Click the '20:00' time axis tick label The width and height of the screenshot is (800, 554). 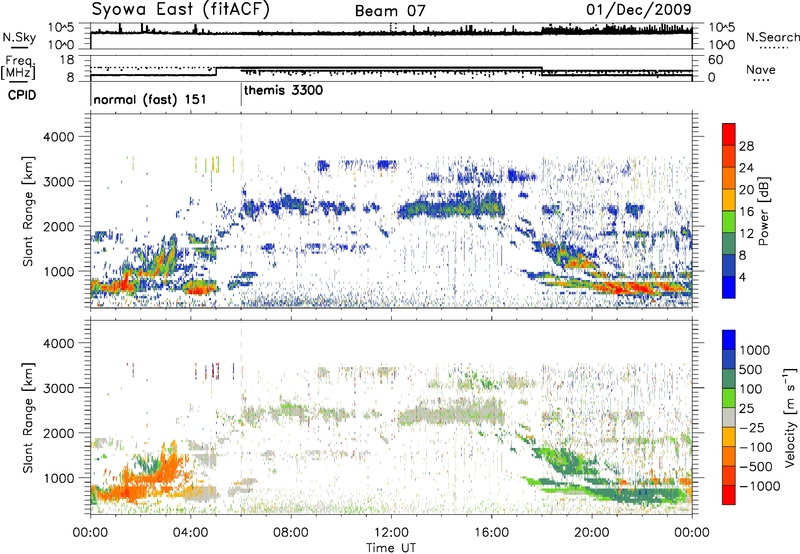pos(592,532)
